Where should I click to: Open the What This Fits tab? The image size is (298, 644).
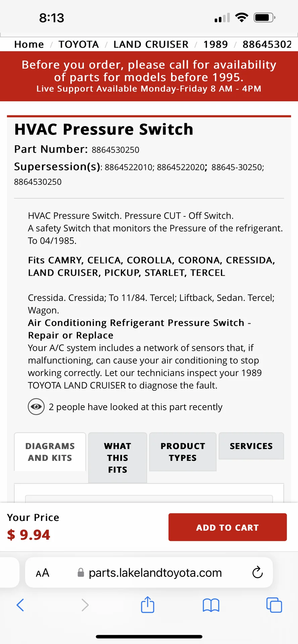click(117, 458)
